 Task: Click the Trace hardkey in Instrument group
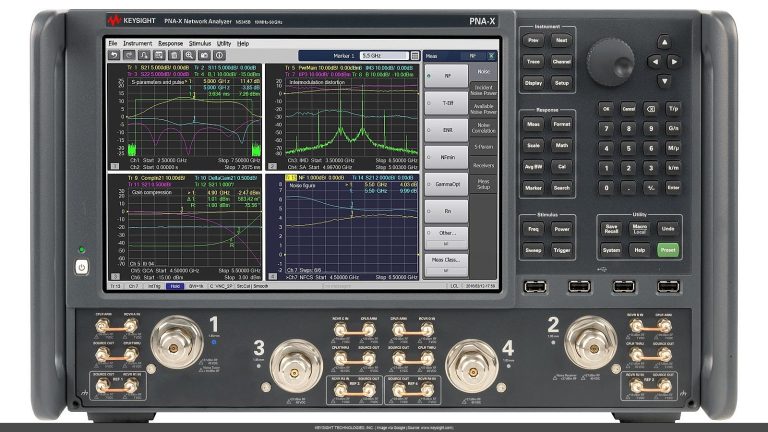(533, 62)
